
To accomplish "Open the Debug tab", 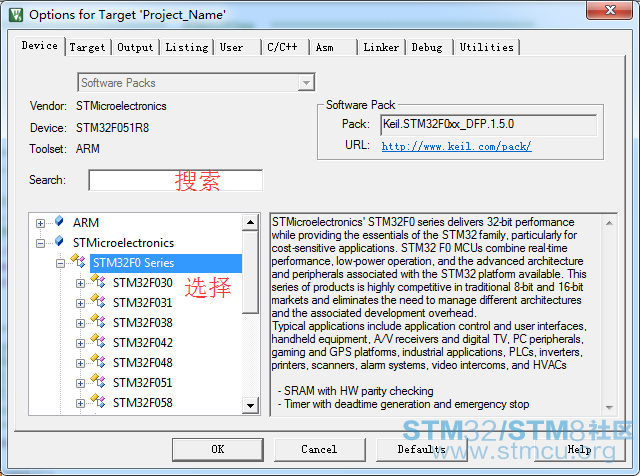I will pyautogui.click(x=427, y=47).
